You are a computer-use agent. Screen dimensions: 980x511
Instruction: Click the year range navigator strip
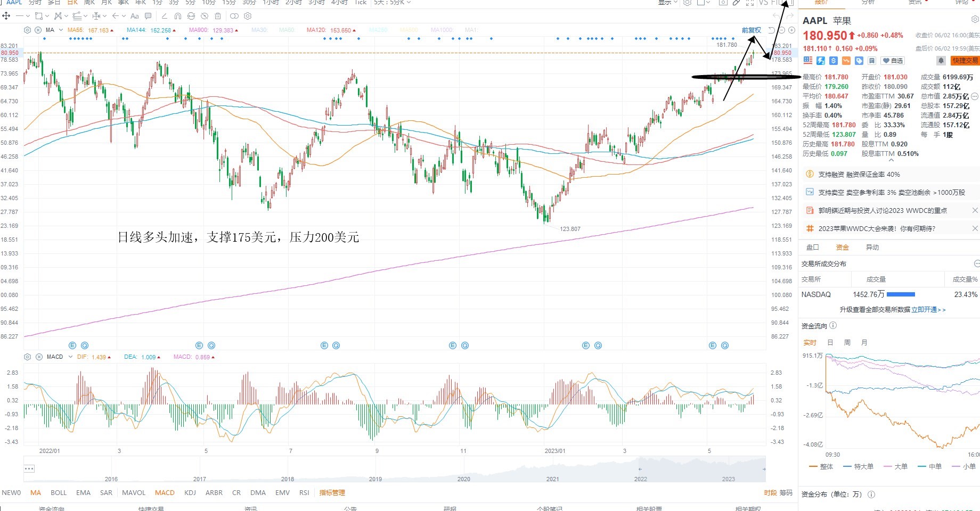click(x=395, y=469)
